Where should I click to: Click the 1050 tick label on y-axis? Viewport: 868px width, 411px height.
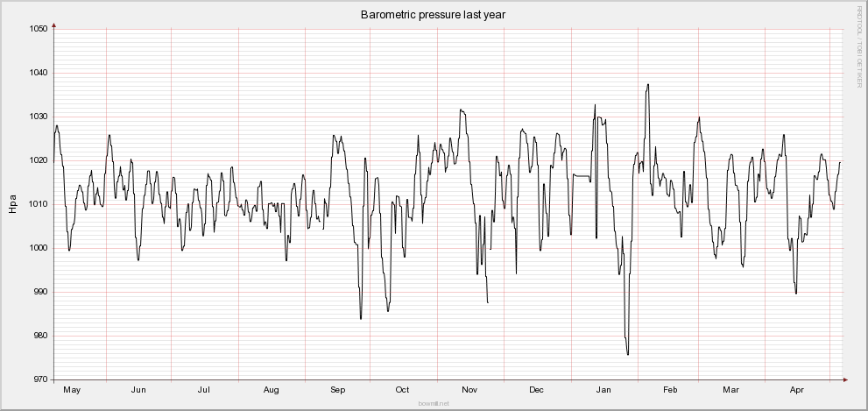tap(36, 29)
